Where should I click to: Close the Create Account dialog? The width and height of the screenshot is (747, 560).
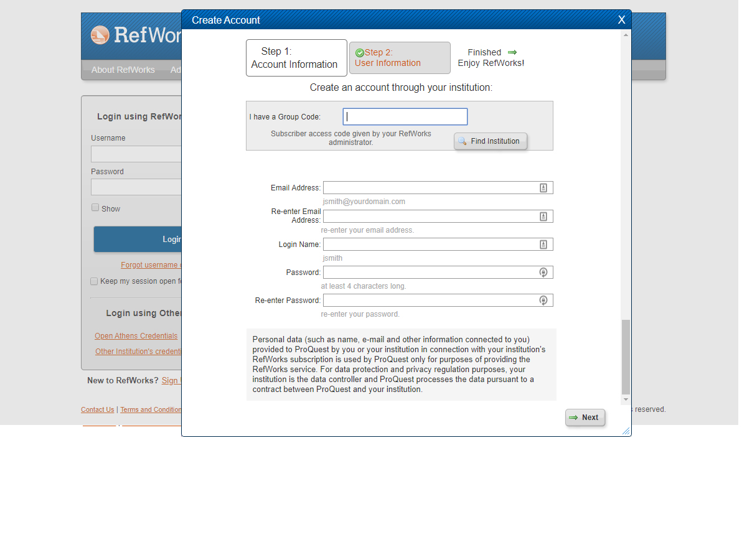(x=621, y=20)
